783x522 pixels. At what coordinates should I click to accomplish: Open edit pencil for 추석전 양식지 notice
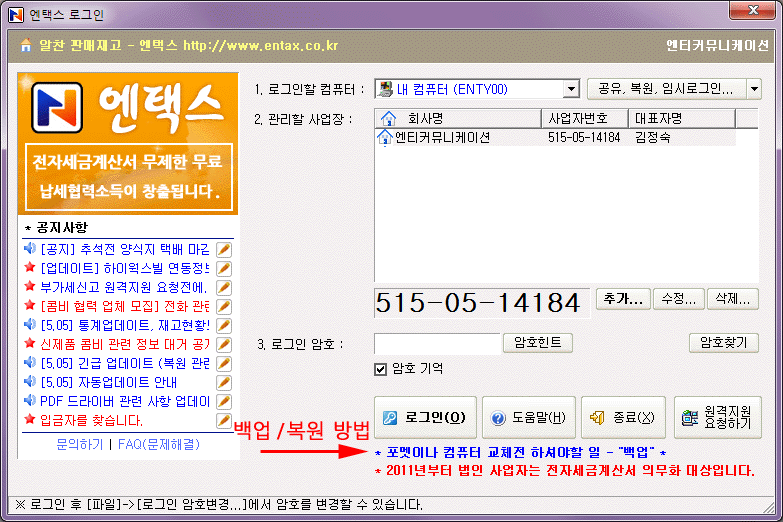[224, 249]
